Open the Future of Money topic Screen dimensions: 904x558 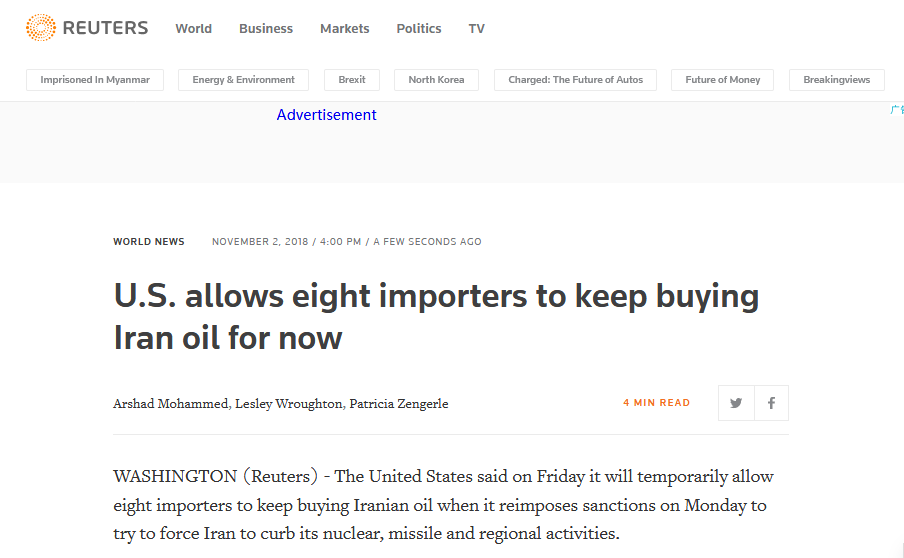point(723,80)
